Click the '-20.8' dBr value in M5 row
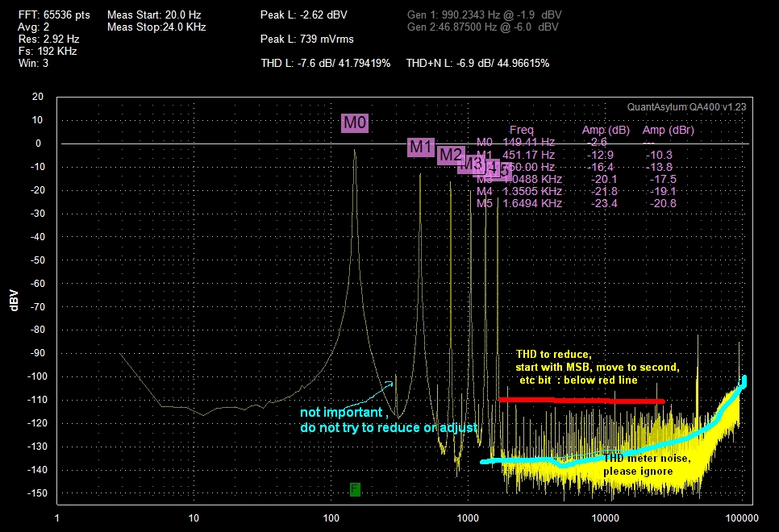The image size is (779, 532). tap(663, 203)
